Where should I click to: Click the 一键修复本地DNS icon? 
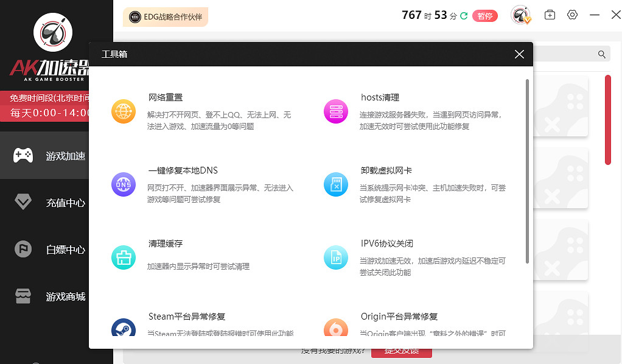coord(124,185)
